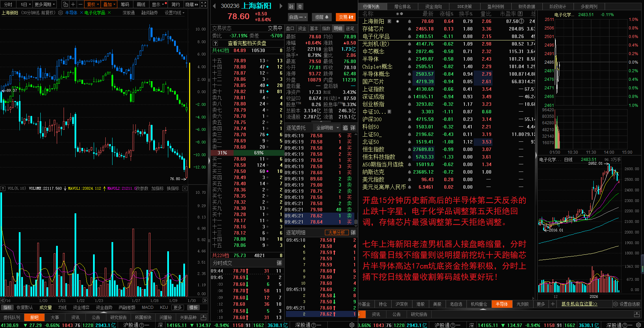Remove 半导体 overlay with its X icon

pyautogui.click(x=81, y=13)
